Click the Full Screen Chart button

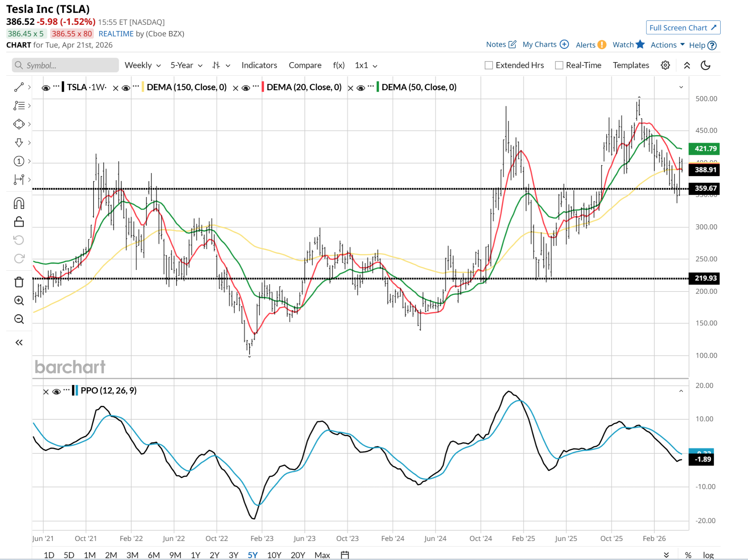(x=683, y=28)
